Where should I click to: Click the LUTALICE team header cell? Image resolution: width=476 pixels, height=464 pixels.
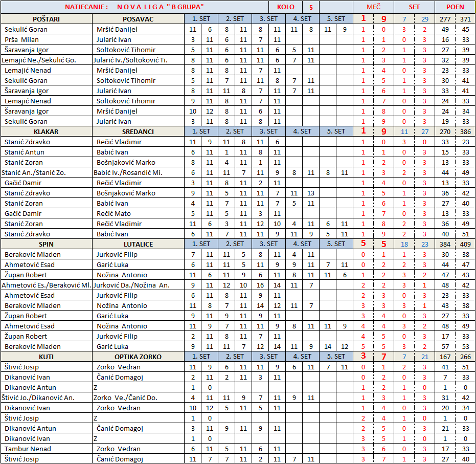coord(138,244)
